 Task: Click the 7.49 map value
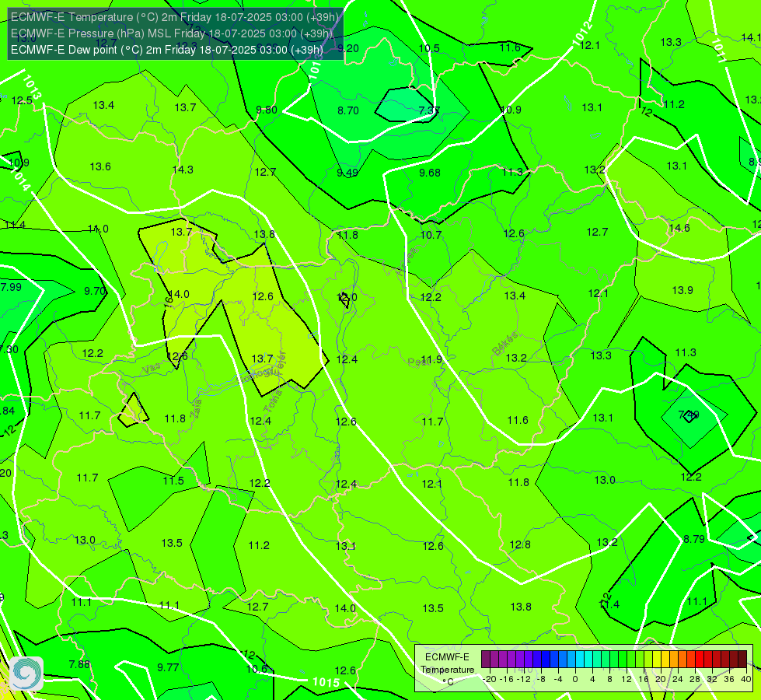point(689,415)
